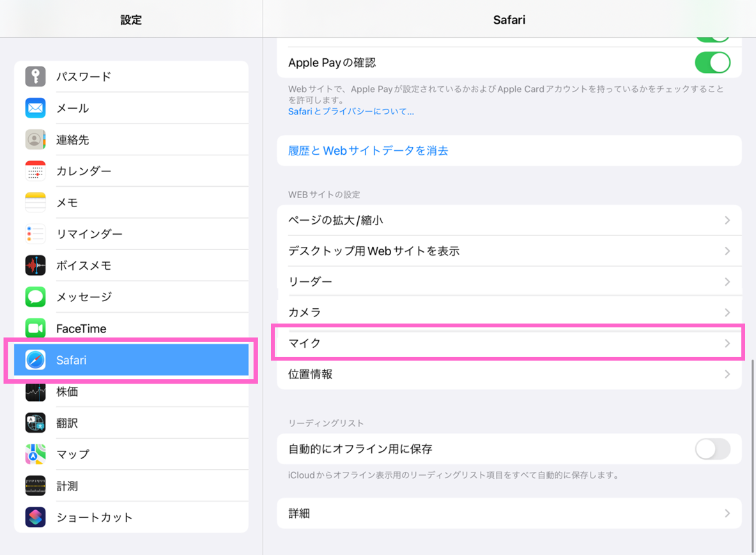Tap 履歴とWebサイトデータを消去
This screenshot has height=555, width=756.
368,151
